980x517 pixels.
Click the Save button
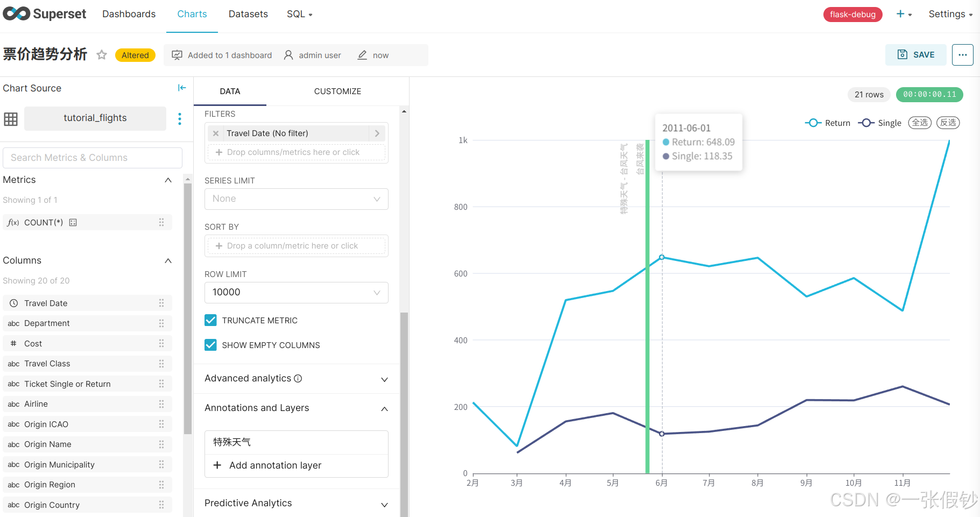tap(915, 55)
